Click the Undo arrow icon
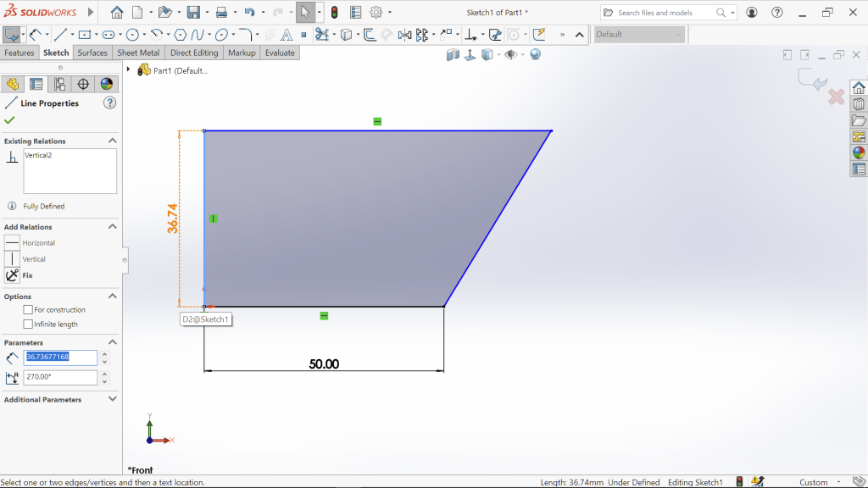The height and width of the screenshot is (488, 868). point(250,12)
